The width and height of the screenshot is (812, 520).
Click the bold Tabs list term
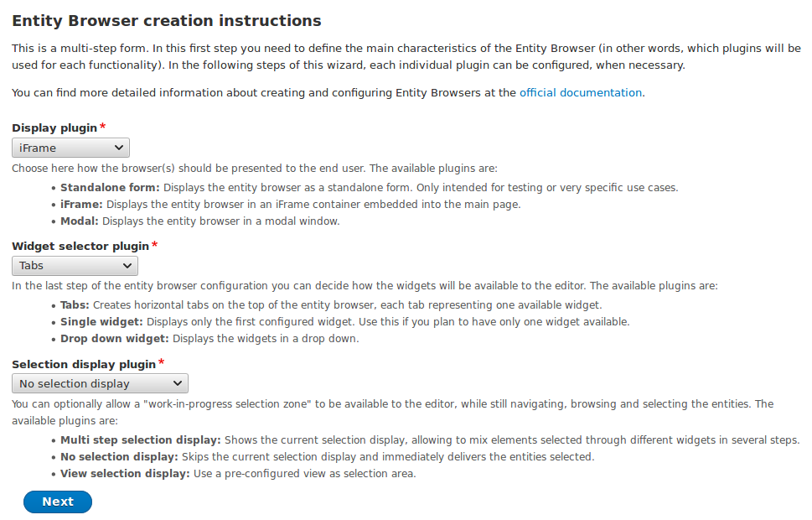tap(75, 304)
